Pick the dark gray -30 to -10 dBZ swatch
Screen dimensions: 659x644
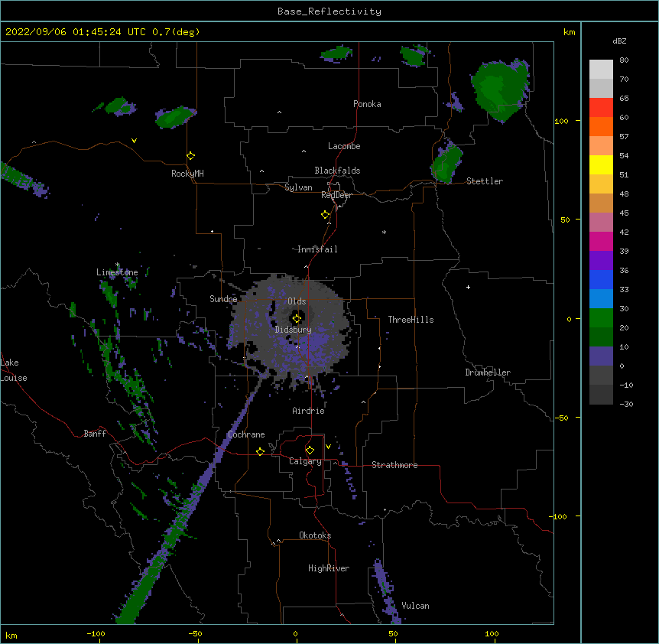pos(601,395)
